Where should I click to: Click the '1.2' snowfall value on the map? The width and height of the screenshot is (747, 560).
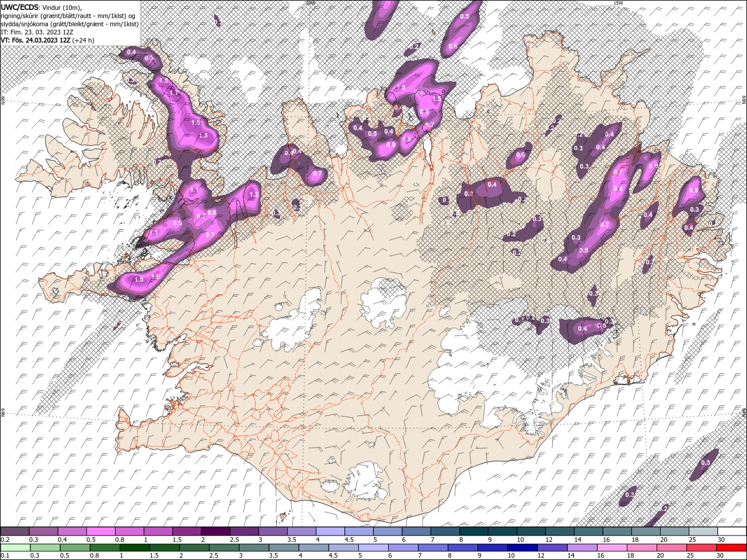click(x=253, y=195)
